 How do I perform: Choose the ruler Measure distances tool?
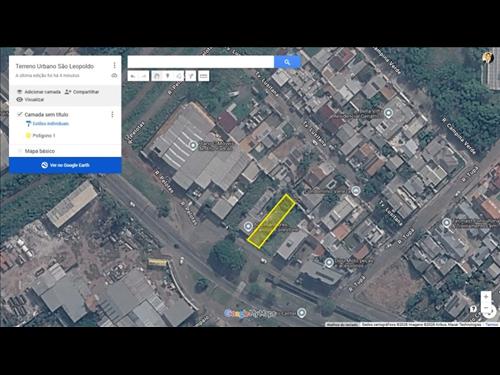point(203,76)
